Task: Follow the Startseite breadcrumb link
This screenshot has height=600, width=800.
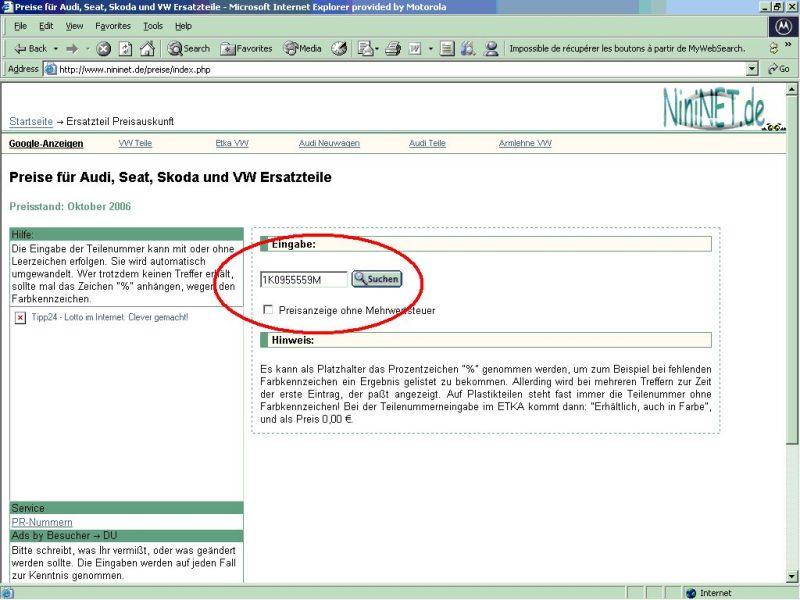Action: [31, 121]
